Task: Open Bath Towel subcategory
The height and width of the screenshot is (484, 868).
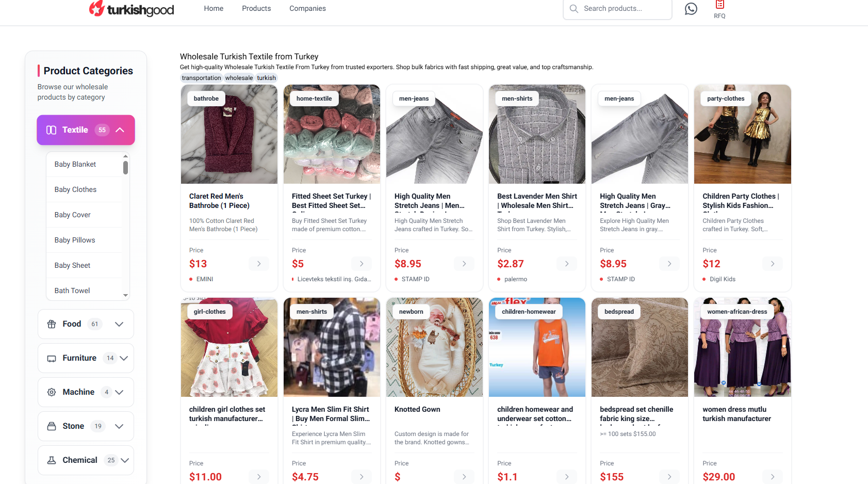Action: (72, 291)
